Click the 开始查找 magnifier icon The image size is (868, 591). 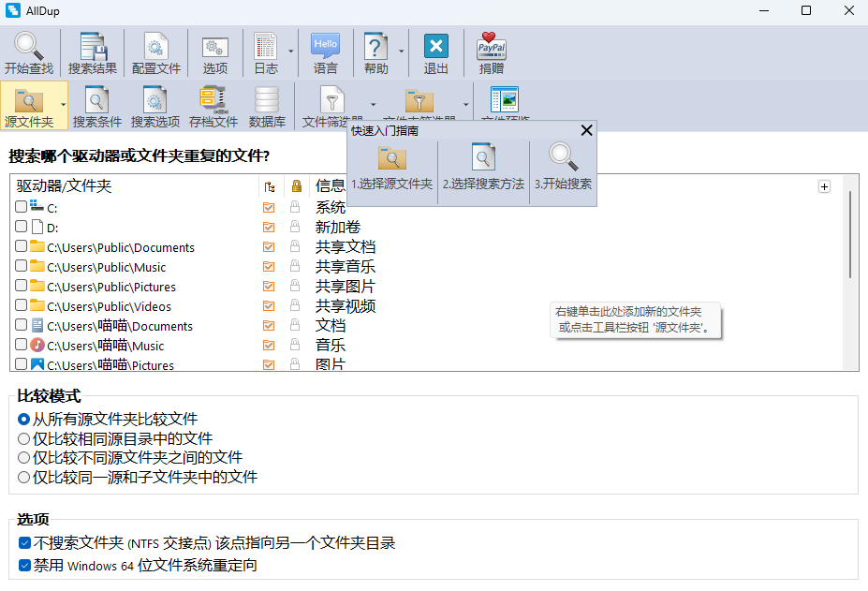[29, 47]
